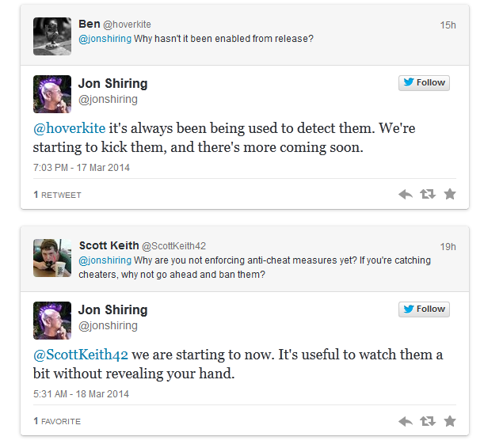
Task: View the 1 Retweet count
Action: pyautogui.click(x=57, y=195)
